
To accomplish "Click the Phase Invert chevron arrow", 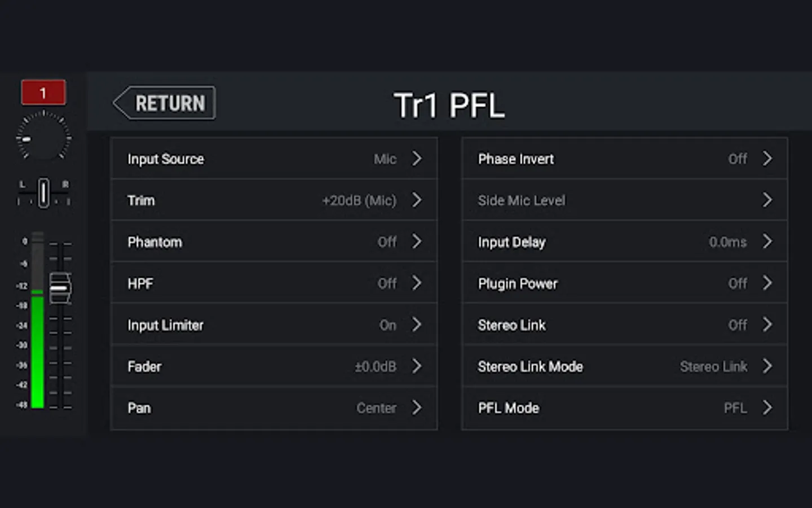I will (x=767, y=159).
